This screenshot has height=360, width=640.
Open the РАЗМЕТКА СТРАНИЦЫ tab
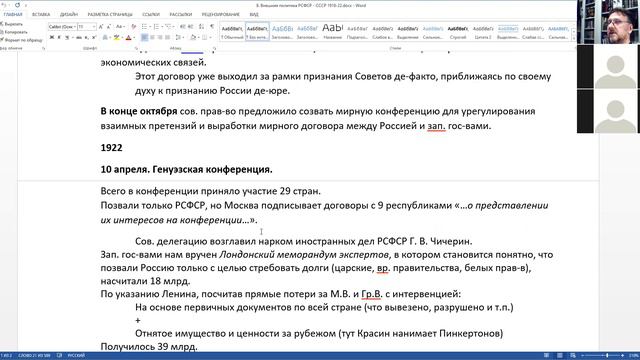110,14
